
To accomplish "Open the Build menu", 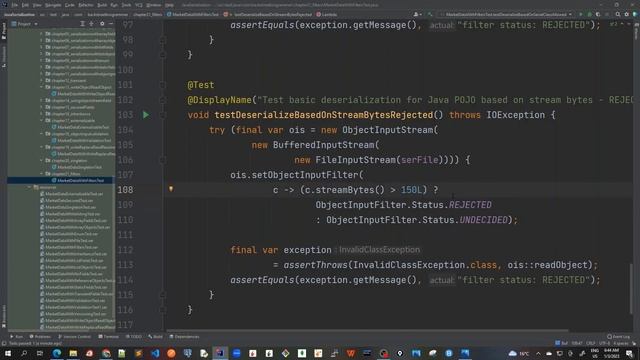I will 102,5.
